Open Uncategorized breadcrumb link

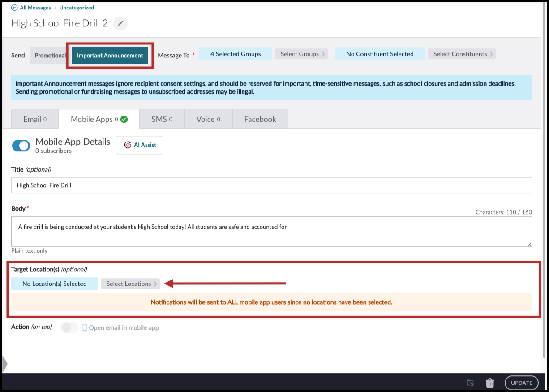(77, 8)
